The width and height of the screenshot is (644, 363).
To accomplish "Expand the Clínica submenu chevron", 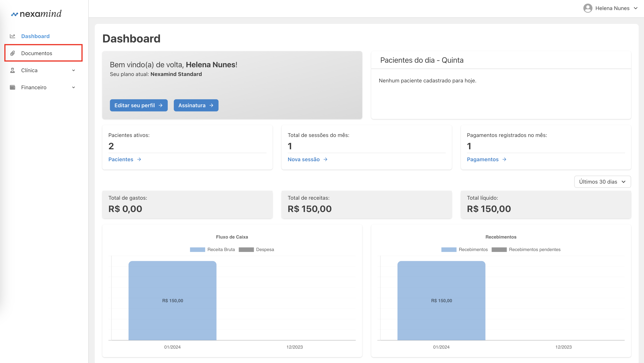I will tap(74, 70).
